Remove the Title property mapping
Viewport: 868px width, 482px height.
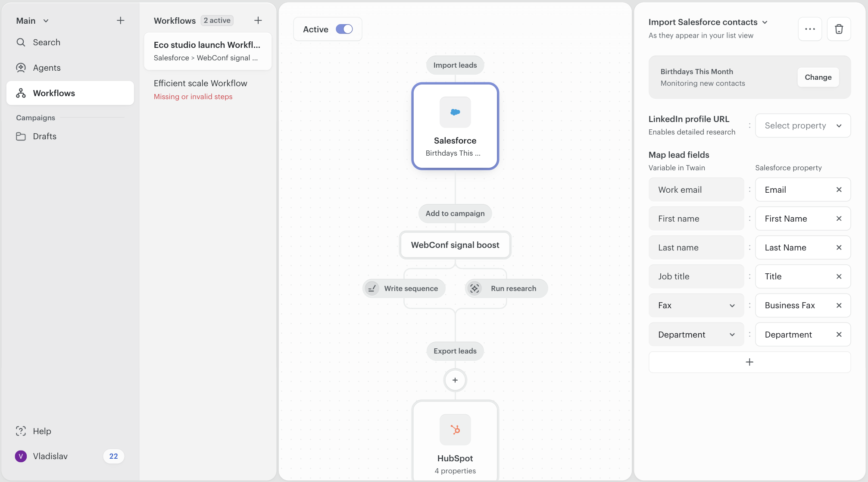point(839,276)
